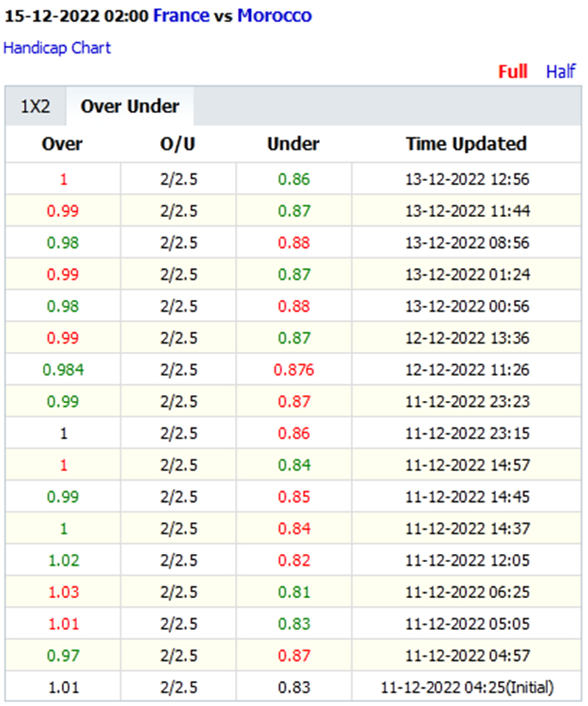588x706 pixels.
Task: Click timestamp 13-12-2022 12:56
Action: tap(467, 179)
